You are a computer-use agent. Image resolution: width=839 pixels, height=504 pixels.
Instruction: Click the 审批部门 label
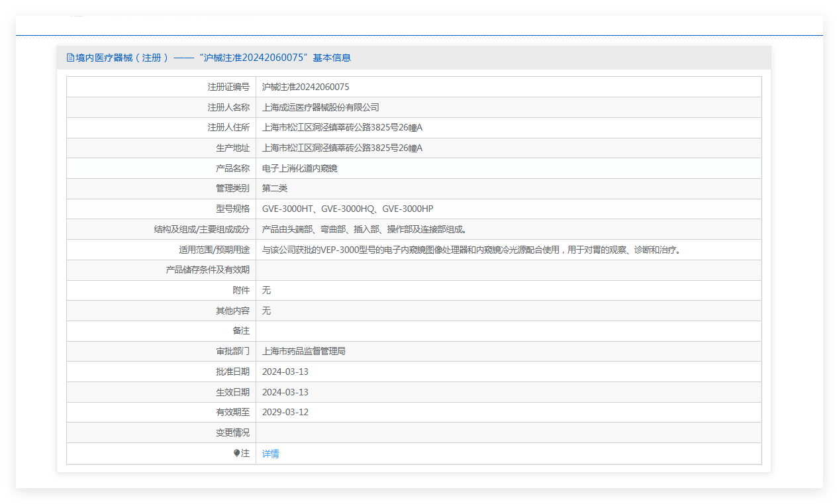232,351
